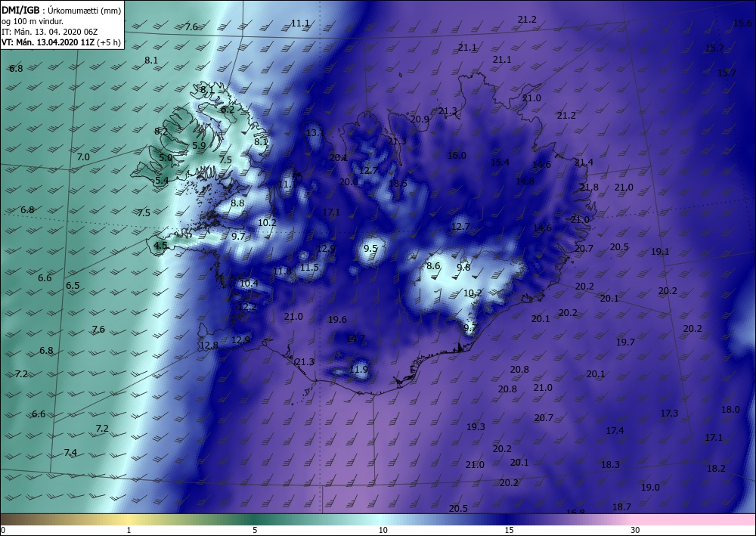Click the 11.9 value near the south coast

click(358, 369)
